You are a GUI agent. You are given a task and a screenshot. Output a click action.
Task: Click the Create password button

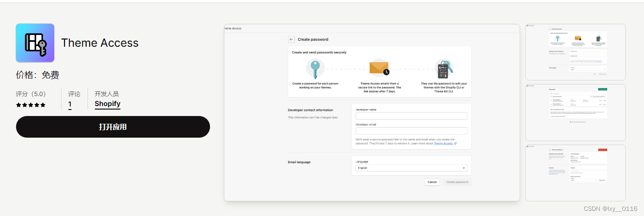[x=457, y=182]
